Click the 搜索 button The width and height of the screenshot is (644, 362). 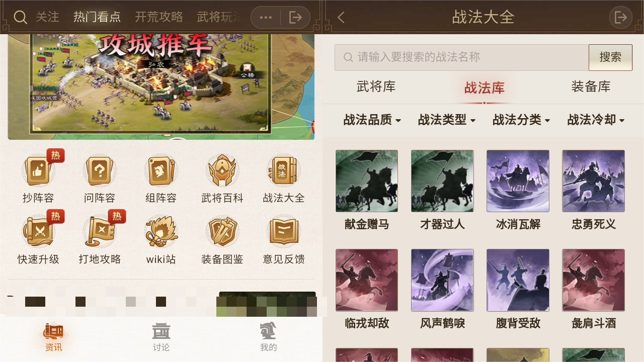[x=610, y=57]
